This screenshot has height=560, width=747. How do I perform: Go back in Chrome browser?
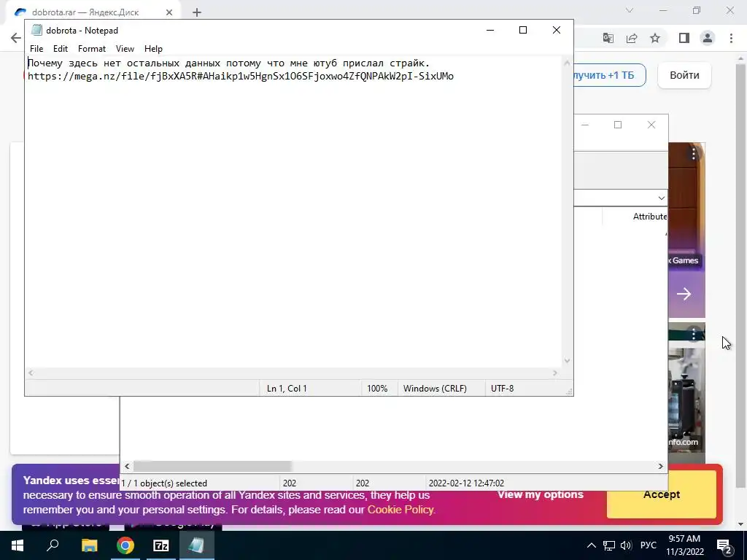point(16,38)
